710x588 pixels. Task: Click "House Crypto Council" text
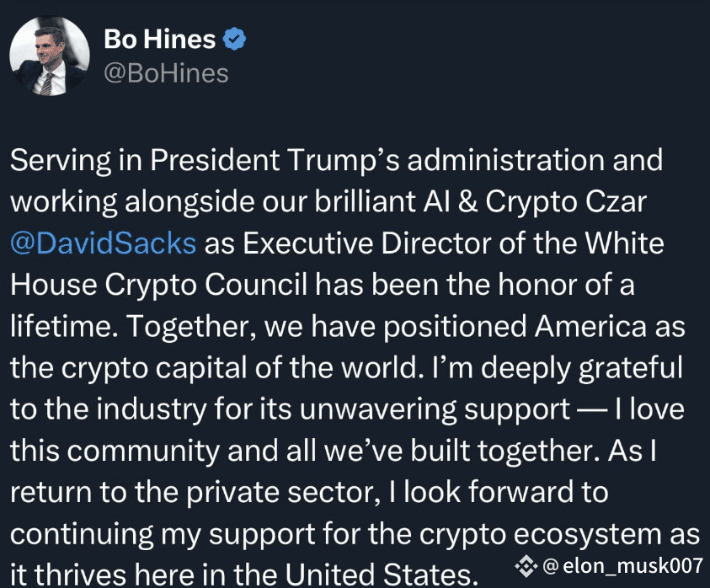(158, 285)
